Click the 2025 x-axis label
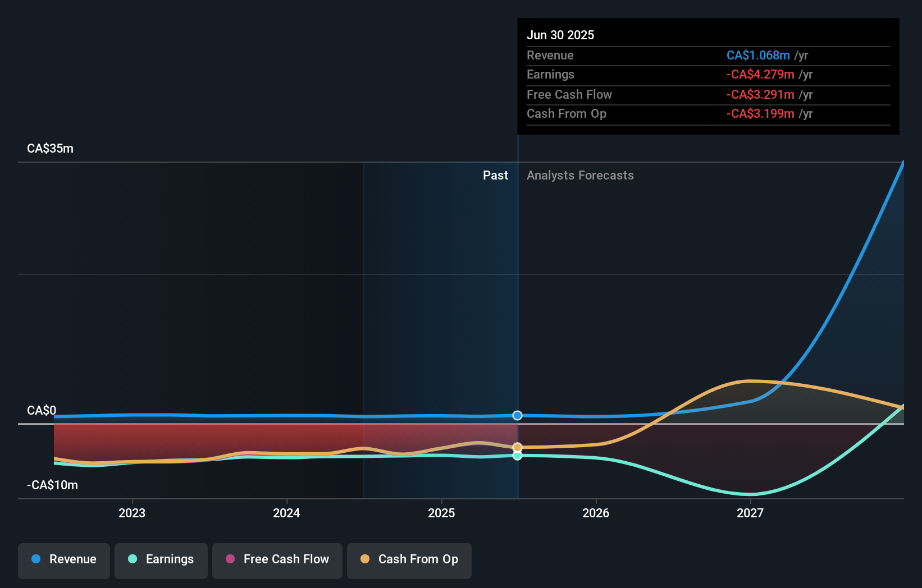 tap(441, 513)
